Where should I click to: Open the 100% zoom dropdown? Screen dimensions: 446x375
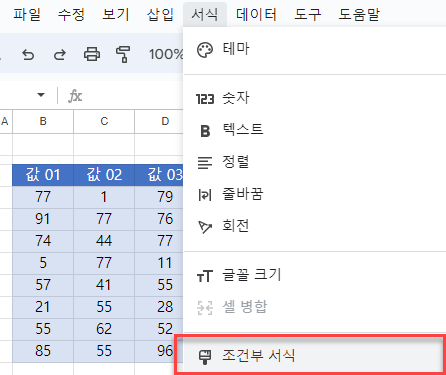point(166,54)
